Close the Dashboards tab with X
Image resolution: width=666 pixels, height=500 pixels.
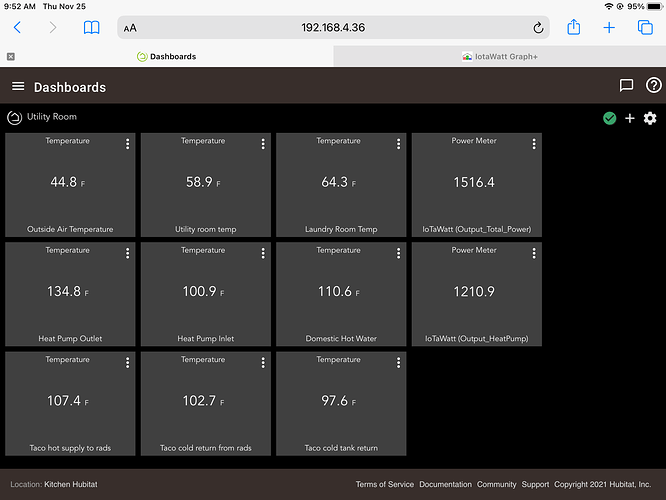click(11, 56)
